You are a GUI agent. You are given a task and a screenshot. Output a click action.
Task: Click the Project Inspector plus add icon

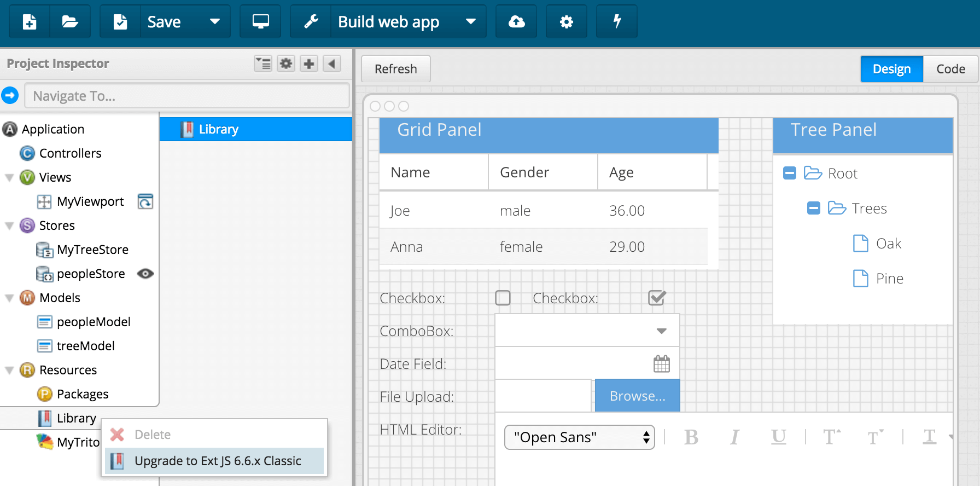[x=309, y=63]
